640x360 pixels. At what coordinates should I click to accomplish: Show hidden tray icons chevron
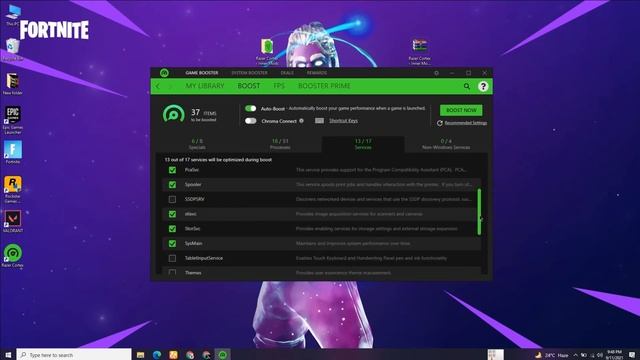point(576,355)
